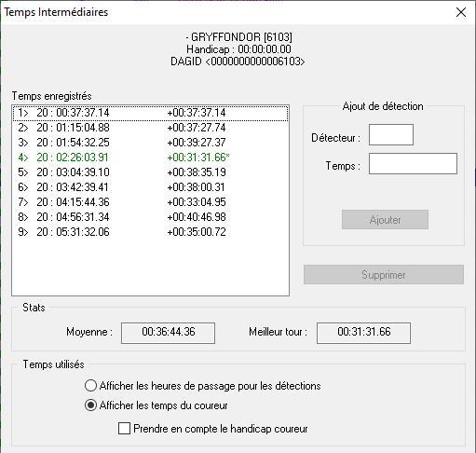This screenshot has height=453, width=476.
Task: Focus the Temps input field
Action: point(413,163)
